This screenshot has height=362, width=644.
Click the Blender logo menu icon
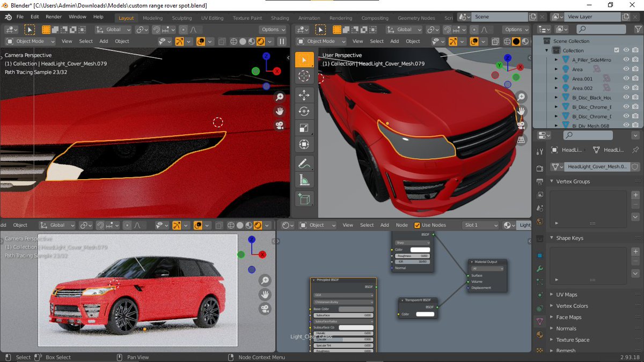(x=8, y=17)
